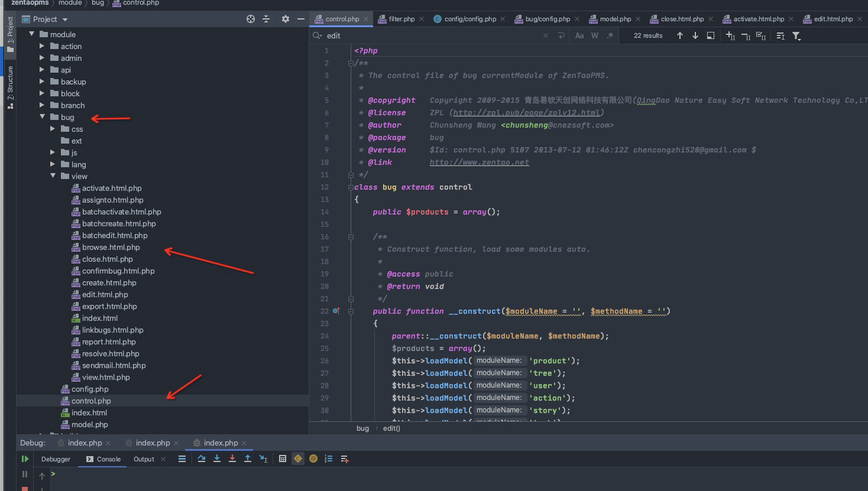Image resolution: width=868 pixels, height=491 pixels.
Task: Select model.php in the bug folder
Action: (89, 424)
